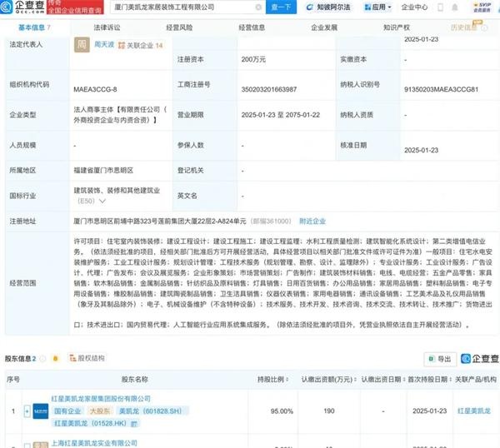Open 上海红星美凯龙实业有限公司 shareholder link
This screenshot has width=500, height=448.
94,443
